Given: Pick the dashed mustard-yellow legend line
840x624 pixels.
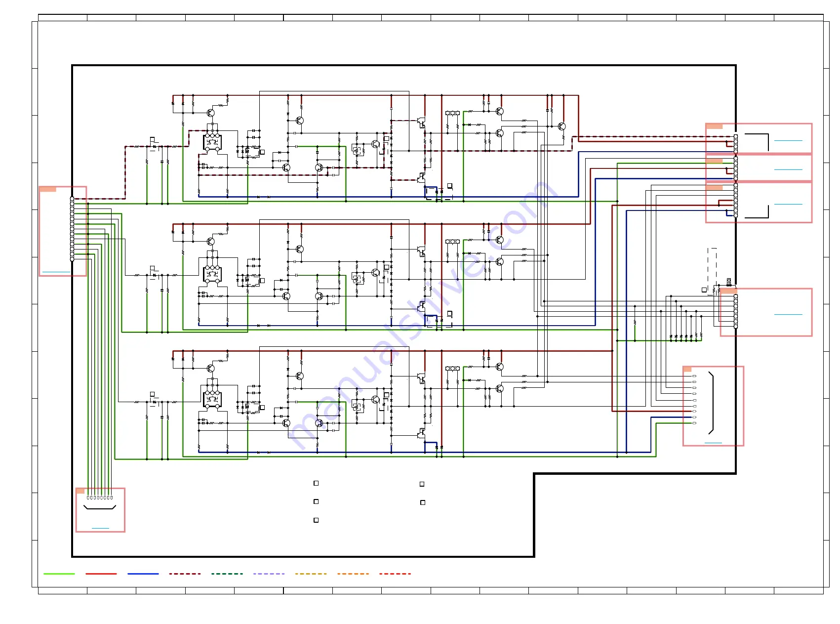Looking at the screenshot, I should pyautogui.click(x=311, y=574).
